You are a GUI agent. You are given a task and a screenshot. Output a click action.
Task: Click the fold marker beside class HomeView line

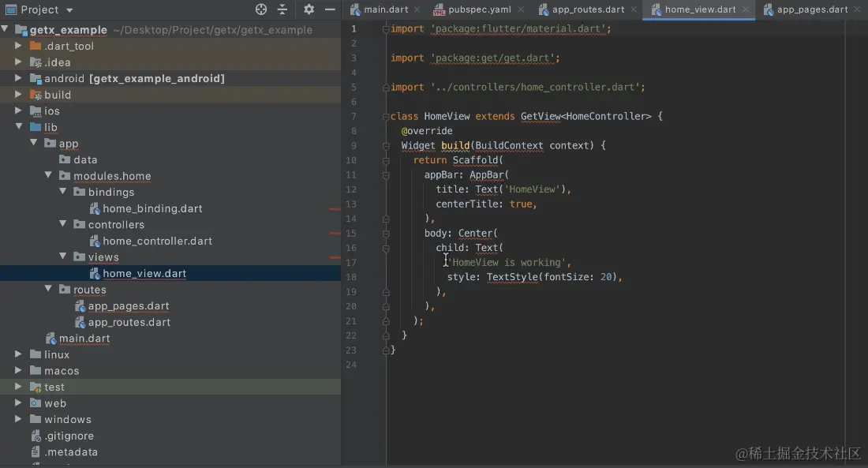click(386, 117)
